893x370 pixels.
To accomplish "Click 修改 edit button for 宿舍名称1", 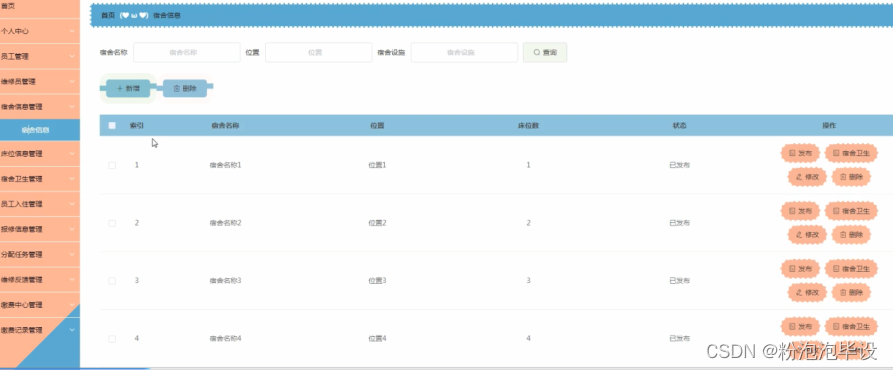I will tap(807, 177).
